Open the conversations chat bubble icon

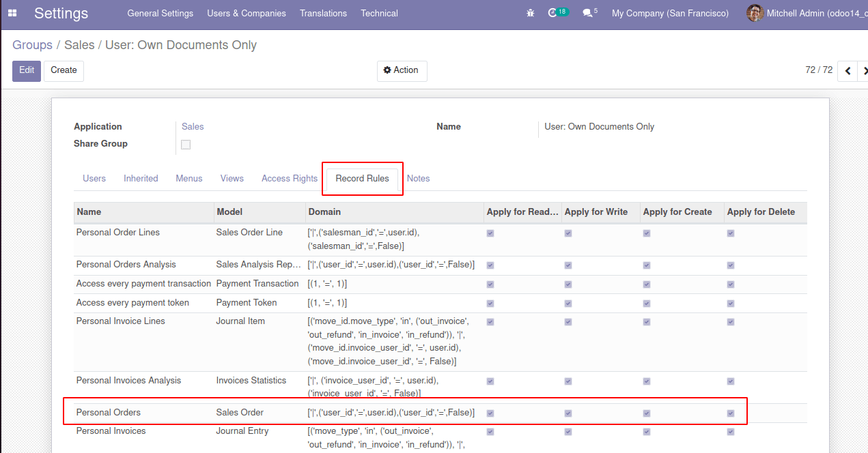[589, 13]
